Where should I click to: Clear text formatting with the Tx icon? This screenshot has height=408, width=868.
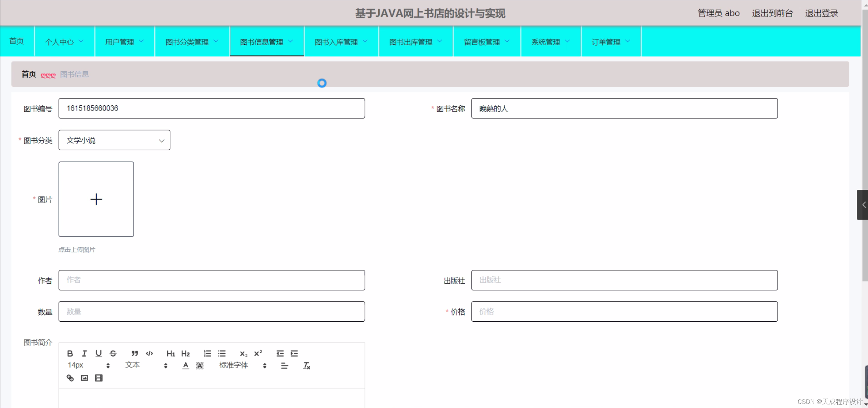(x=306, y=366)
